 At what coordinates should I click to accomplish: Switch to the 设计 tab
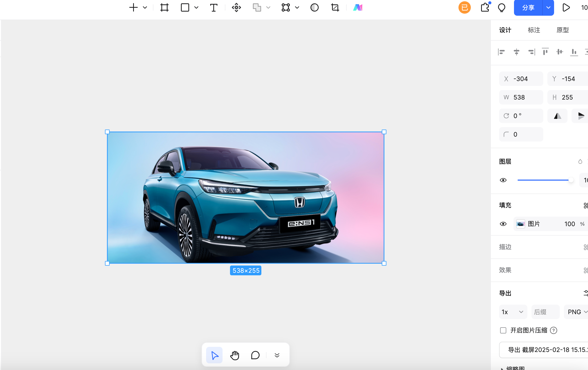click(x=505, y=30)
